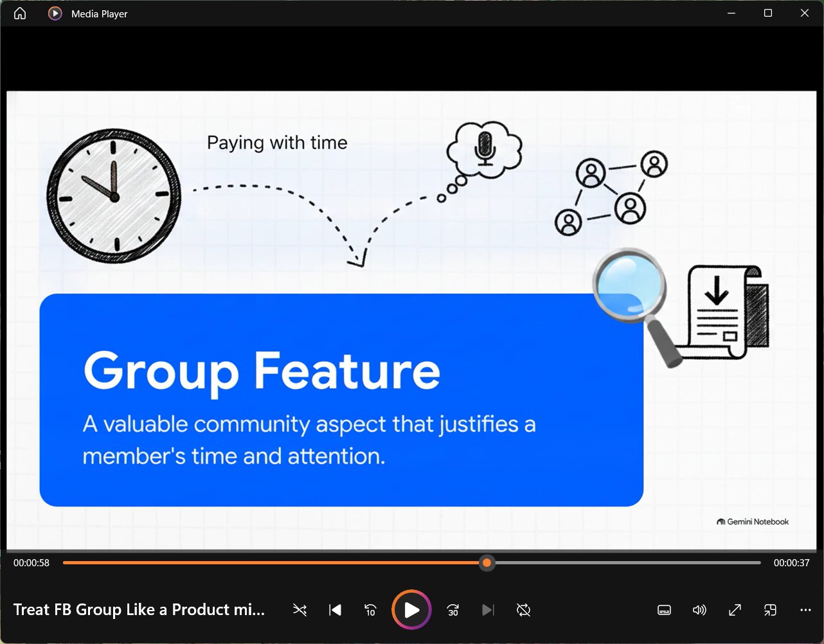
Task: Skip forward 30 seconds
Action: coord(453,610)
